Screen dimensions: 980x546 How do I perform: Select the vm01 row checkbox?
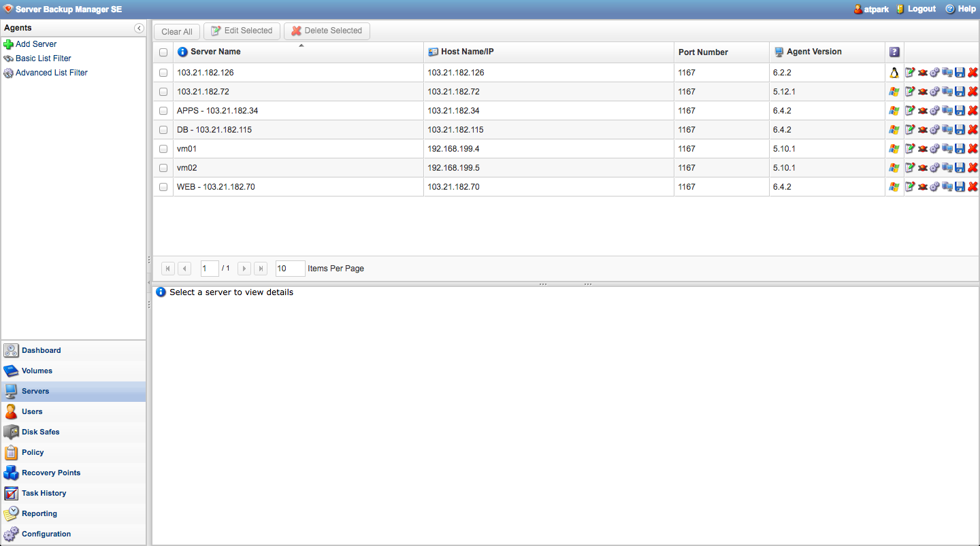tap(163, 149)
